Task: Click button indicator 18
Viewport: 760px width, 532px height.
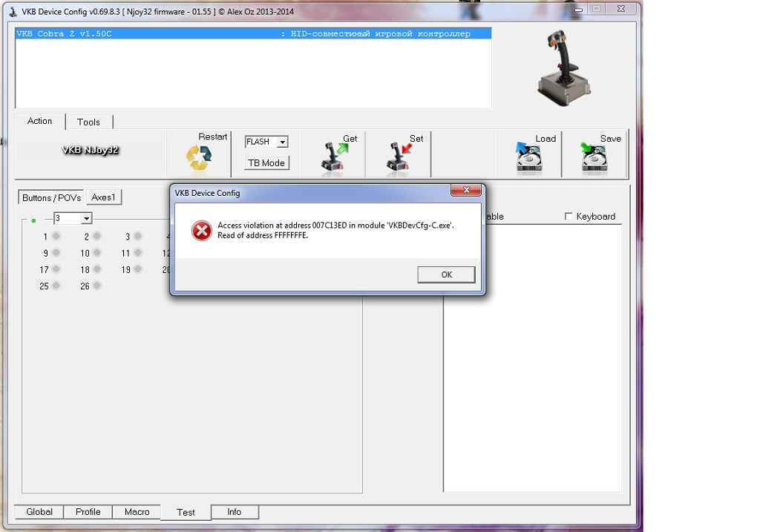Action: point(97,269)
